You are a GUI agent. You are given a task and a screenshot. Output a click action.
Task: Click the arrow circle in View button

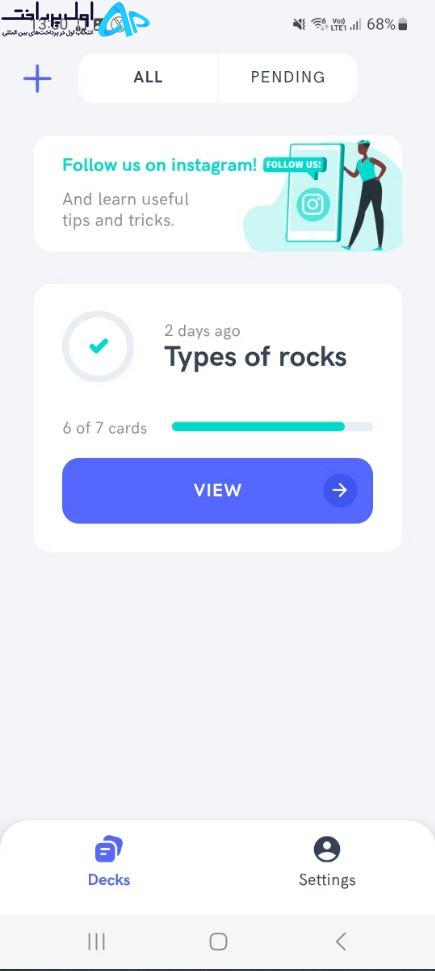[340, 490]
